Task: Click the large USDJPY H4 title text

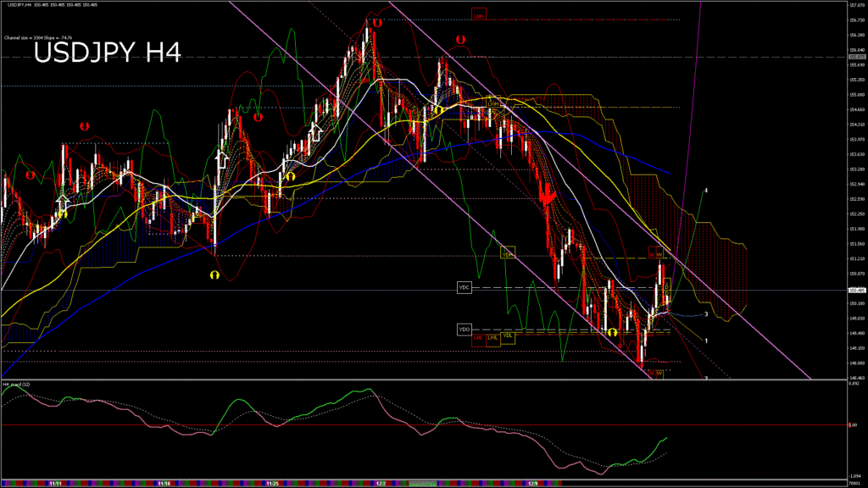Action: coord(107,53)
